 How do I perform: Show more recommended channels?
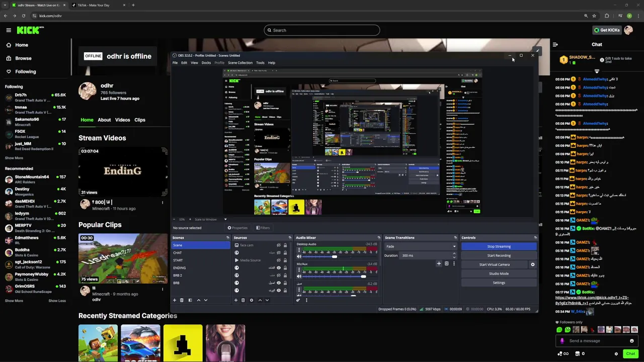(14, 301)
